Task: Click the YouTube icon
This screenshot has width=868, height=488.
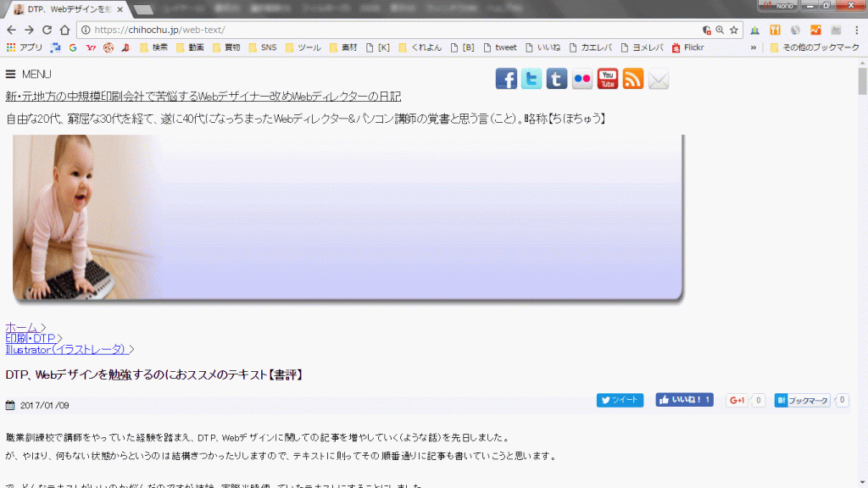Action: coord(608,80)
